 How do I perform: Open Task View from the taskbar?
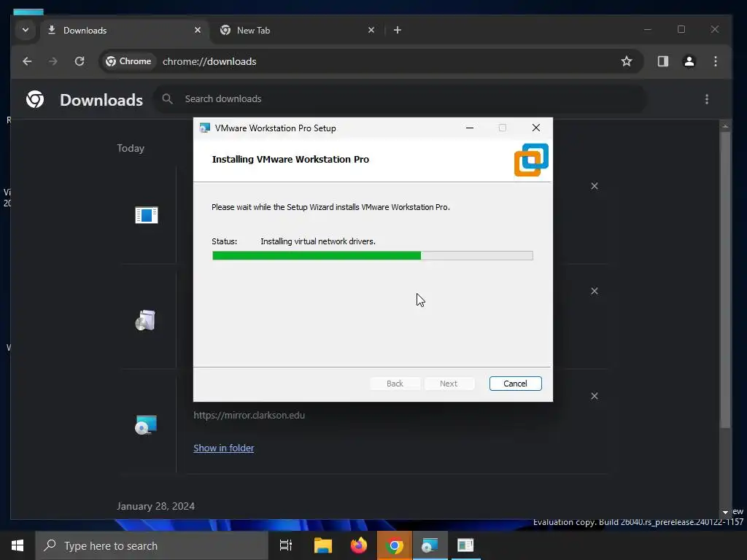[x=286, y=545]
